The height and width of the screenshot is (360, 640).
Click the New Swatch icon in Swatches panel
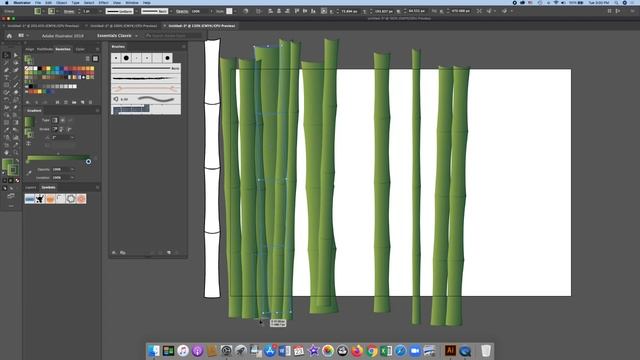[82, 102]
